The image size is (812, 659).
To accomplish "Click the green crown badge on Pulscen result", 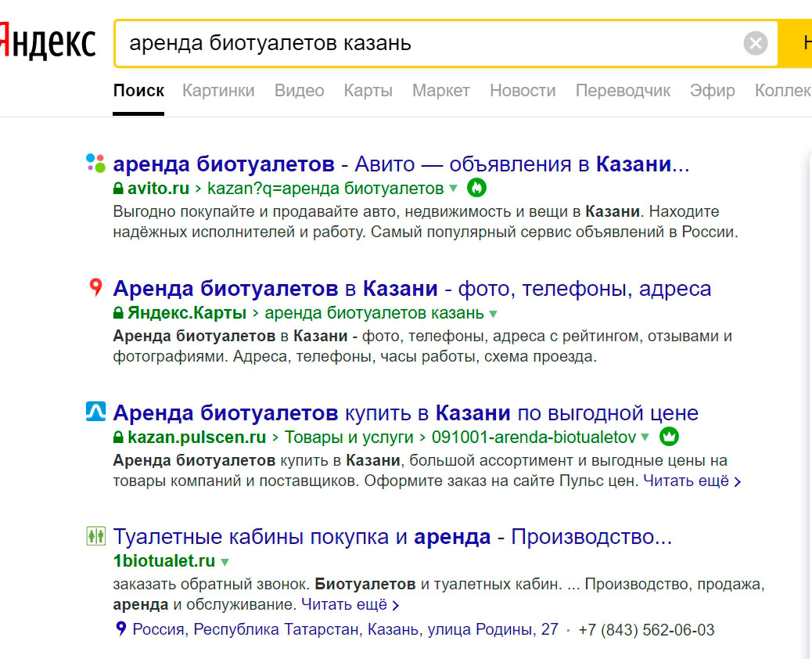I will click(x=669, y=436).
